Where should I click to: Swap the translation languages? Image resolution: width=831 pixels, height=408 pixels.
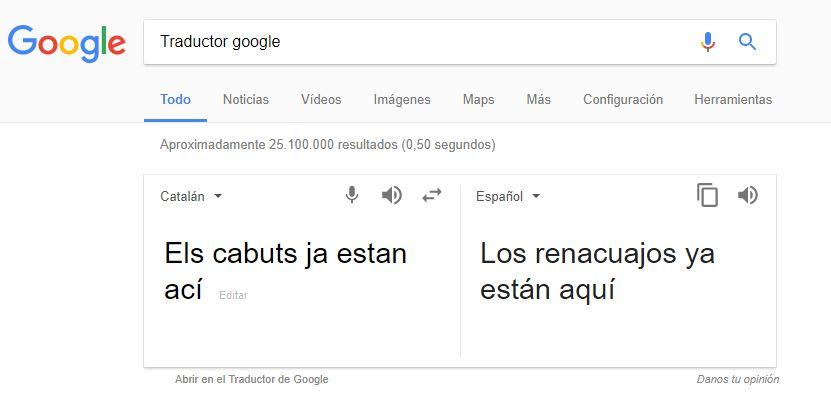(x=432, y=195)
